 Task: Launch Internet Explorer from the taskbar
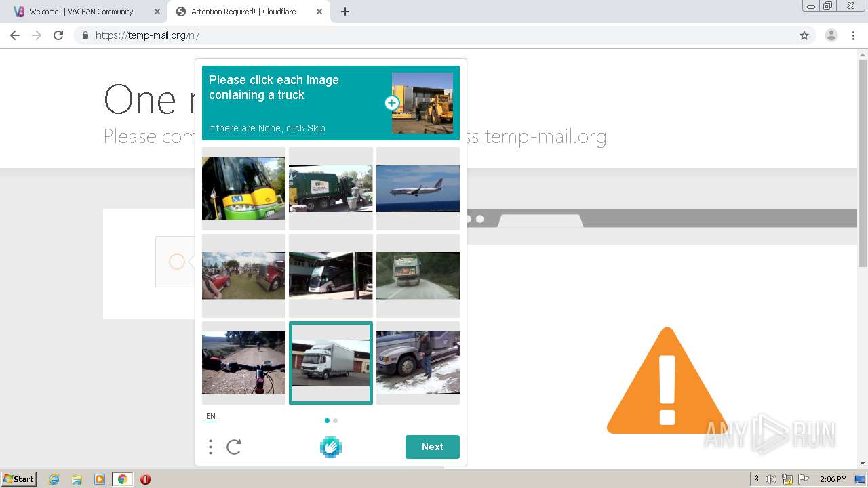[x=54, y=479]
